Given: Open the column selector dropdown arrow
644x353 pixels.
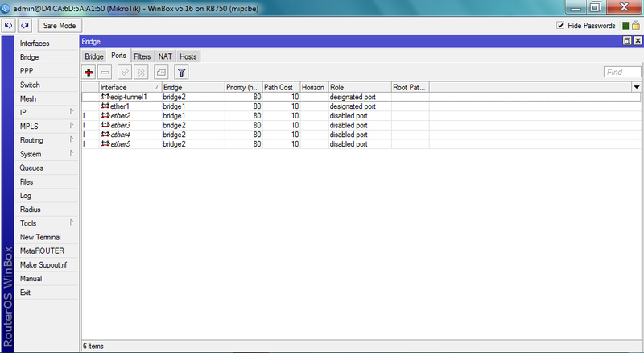Looking at the screenshot, I should (636, 87).
